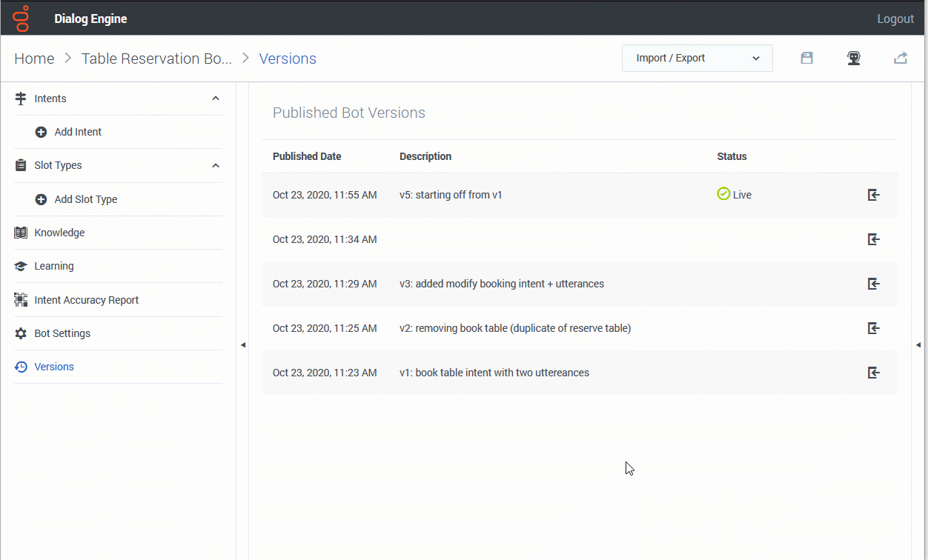The image size is (928, 560).
Task: Click restore icon for v1 version row
Action: click(x=874, y=373)
